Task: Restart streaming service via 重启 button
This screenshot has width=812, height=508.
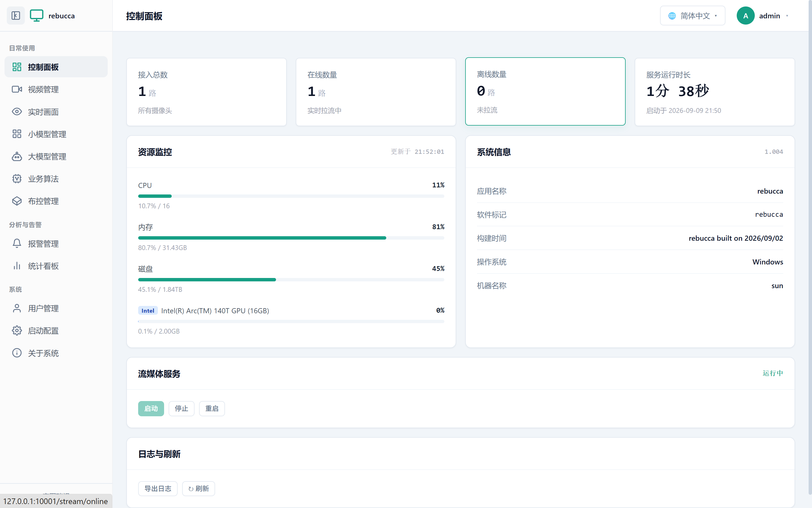Action: (x=212, y=408)
